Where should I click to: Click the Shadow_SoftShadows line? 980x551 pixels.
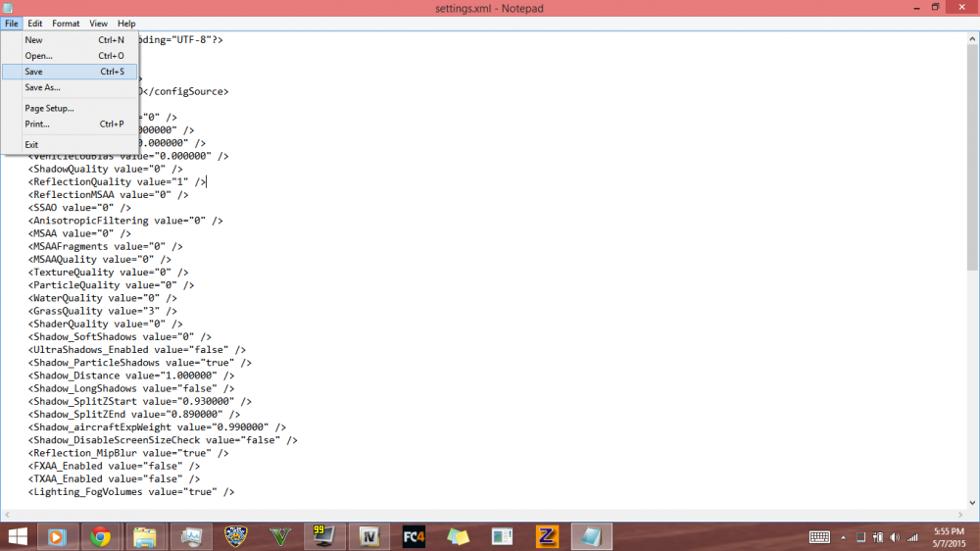120,337
